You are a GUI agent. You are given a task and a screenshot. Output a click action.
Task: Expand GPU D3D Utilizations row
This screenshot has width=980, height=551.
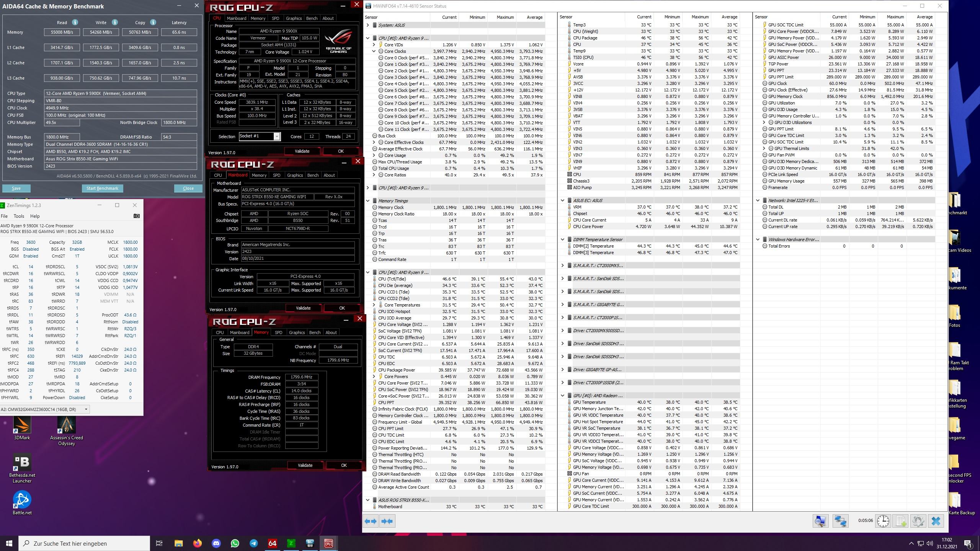pyautogui.click(x=764, y=122)
